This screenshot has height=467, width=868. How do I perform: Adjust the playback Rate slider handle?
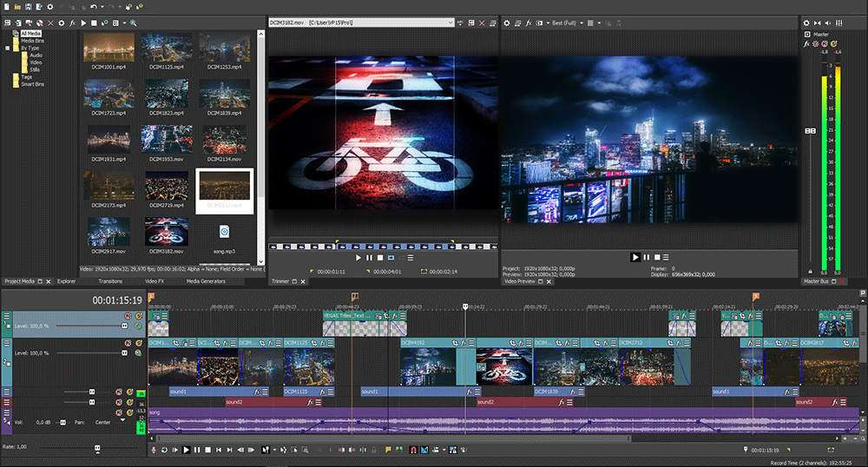point(97,448)
